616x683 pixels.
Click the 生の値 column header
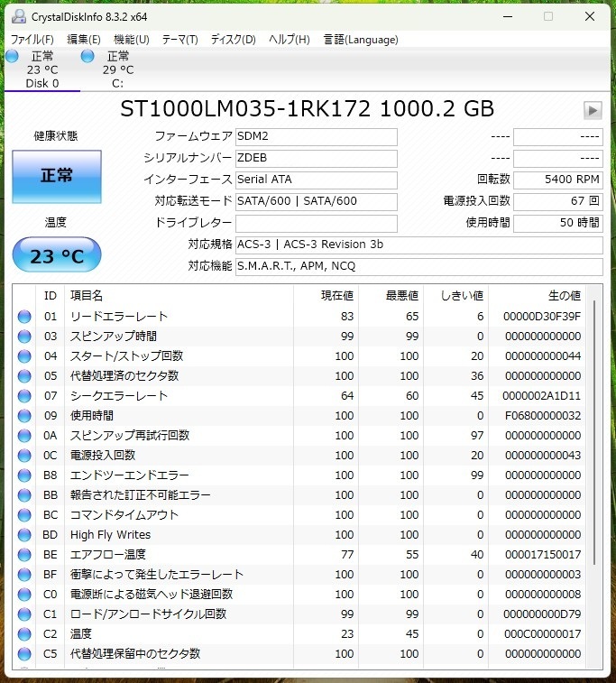[538, 296]
